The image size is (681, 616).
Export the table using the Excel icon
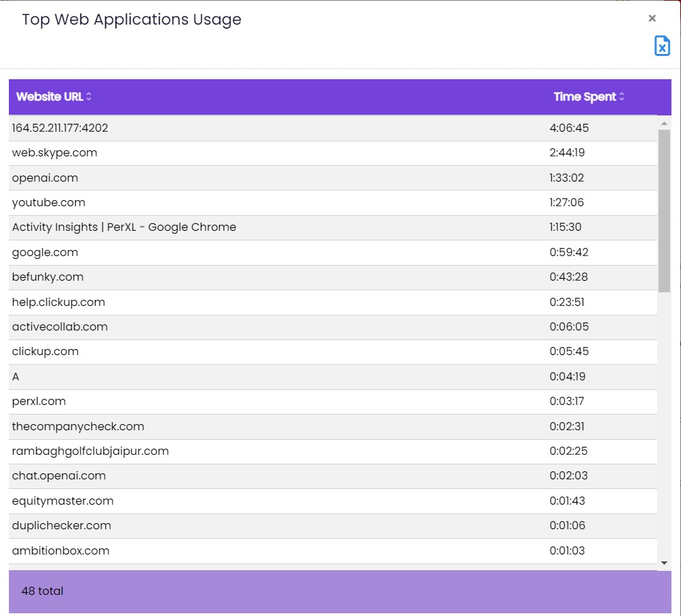662,46
